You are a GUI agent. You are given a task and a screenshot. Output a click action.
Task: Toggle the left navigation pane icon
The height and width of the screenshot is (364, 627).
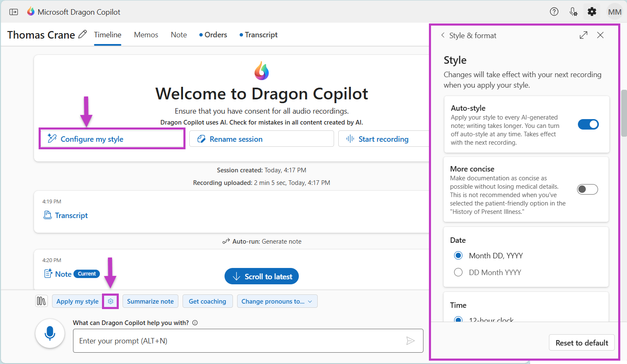pyautogui.click(x=14, y=12)
